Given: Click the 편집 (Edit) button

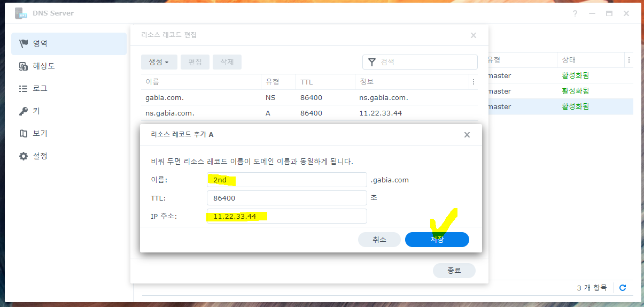Looking at the screenshot, I should (195, 62).
